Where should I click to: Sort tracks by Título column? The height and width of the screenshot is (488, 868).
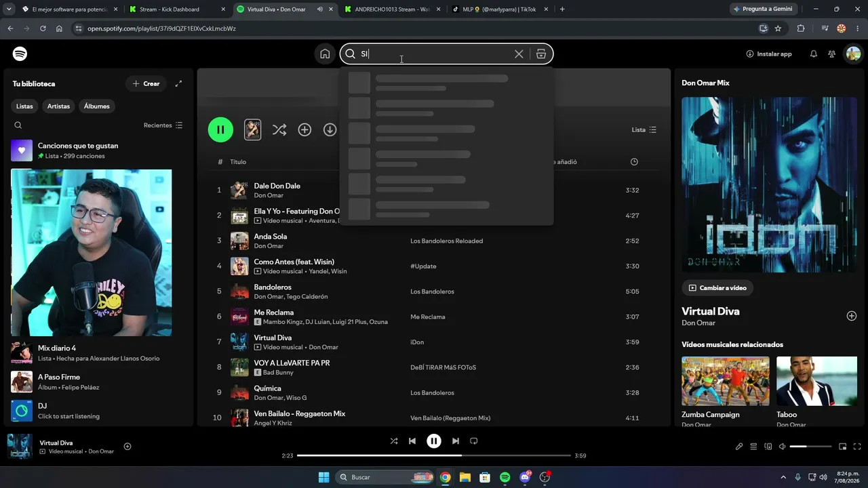point(238,162)
